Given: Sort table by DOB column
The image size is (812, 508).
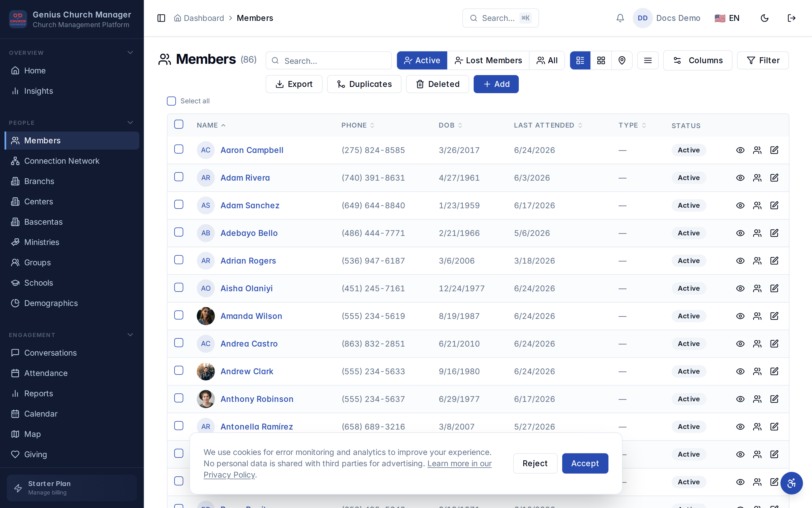Looking at the screenshot, I should tap(450, 125).
